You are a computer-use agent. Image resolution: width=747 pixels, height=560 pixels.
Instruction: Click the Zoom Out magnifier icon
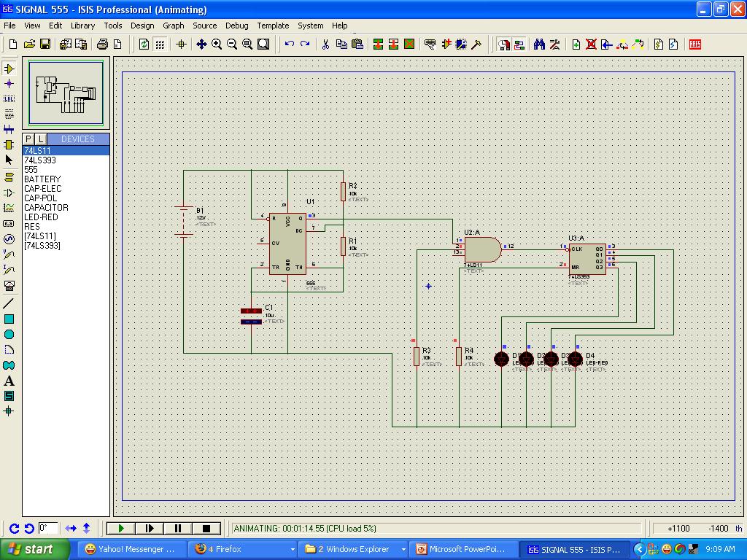[232, 44]
